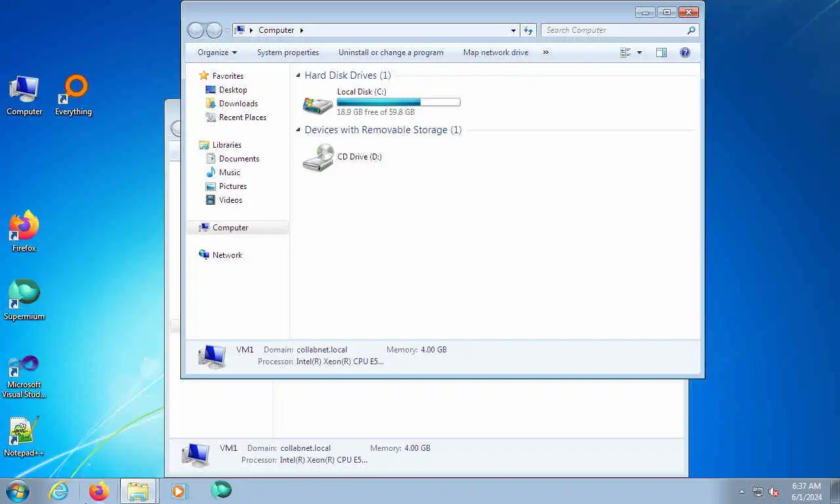Select Desktop under Favorites
Viewport: 840px width, 504px height.
[233, 90]
